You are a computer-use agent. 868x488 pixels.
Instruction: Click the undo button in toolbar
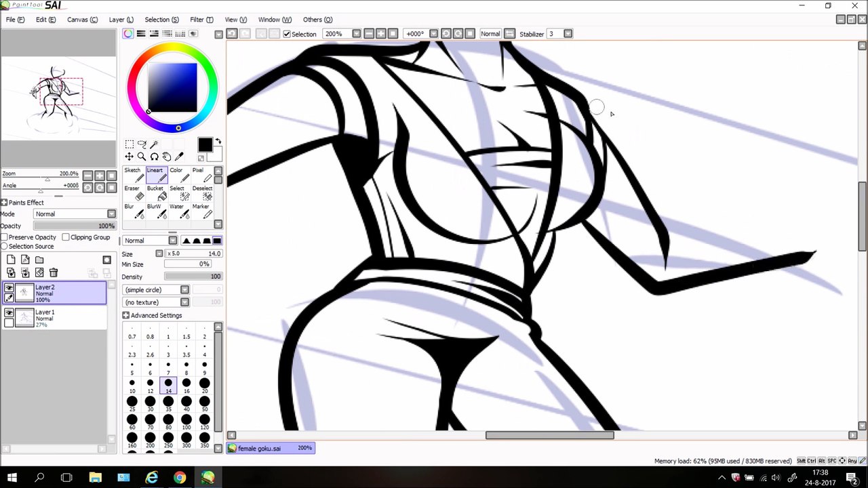point(232,34)
